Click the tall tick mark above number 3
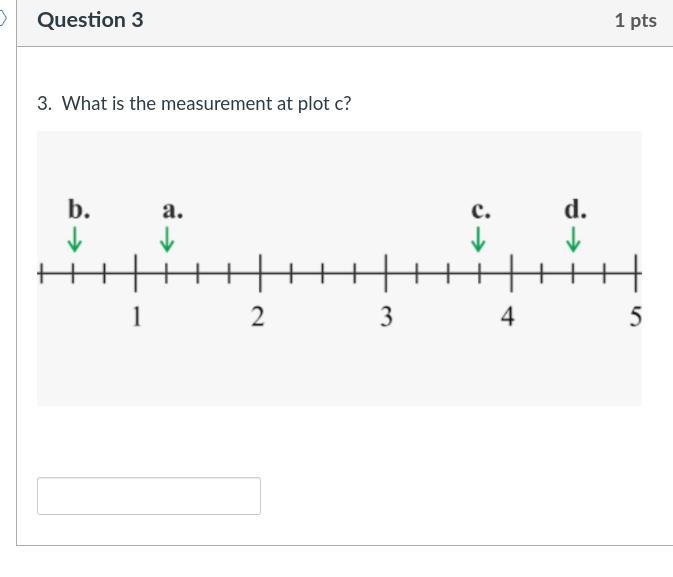Viewport: 673px width, 577px height. (x=386, y=271)
